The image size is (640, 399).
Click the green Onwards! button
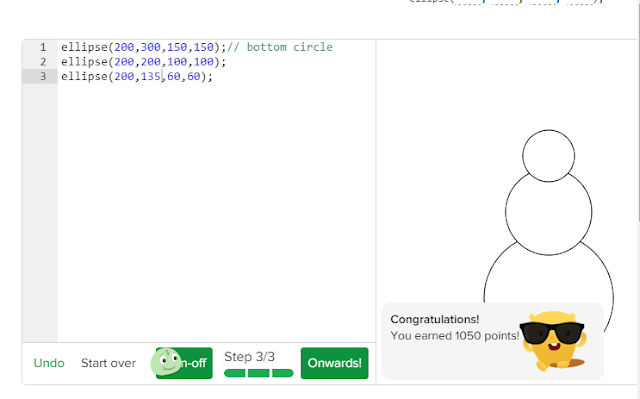point(335,363)
